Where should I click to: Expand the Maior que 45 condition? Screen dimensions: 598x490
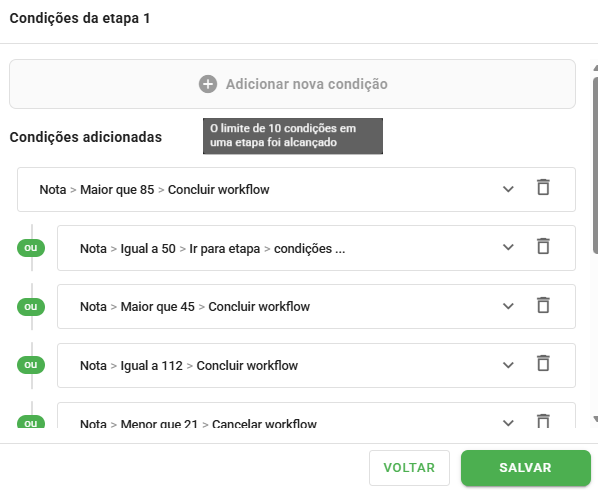[508, 306]
